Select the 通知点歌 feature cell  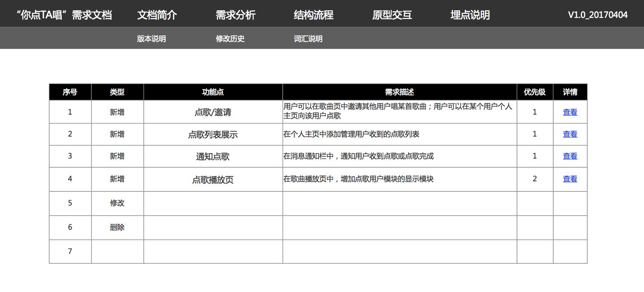click(x=213, y=156)
